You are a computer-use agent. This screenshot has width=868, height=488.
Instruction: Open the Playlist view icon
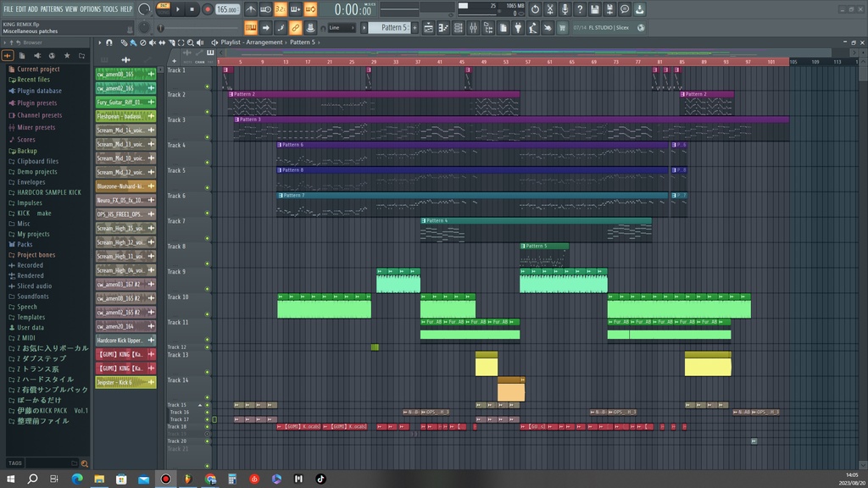tap(428, 28)
